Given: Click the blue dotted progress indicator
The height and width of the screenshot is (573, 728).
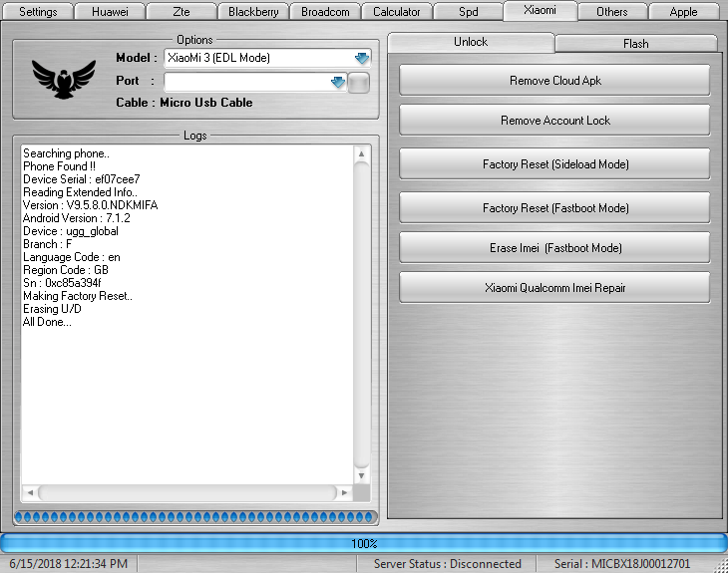Looking at the screenshot, I should tap(195, 517).
